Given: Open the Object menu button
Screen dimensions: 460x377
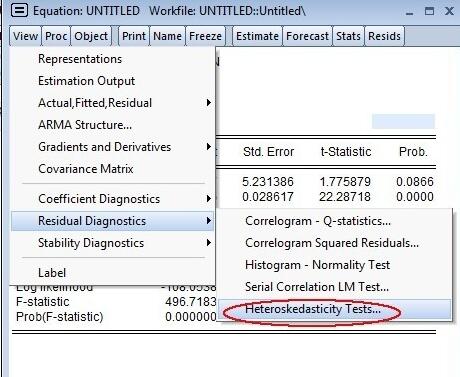Looking at the screenshot, I should (x=91, y=36).
